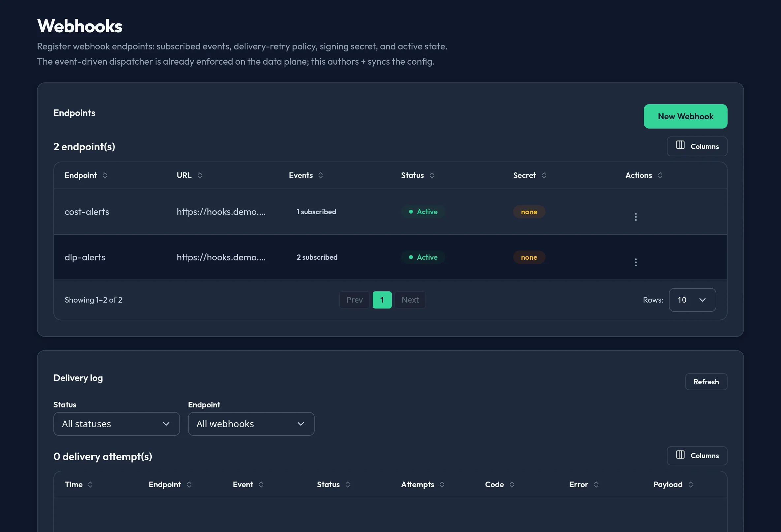Click the 'none' secret badge for cost-alerts
This screenshot has width=781, height=532.
tap(529, 212)
